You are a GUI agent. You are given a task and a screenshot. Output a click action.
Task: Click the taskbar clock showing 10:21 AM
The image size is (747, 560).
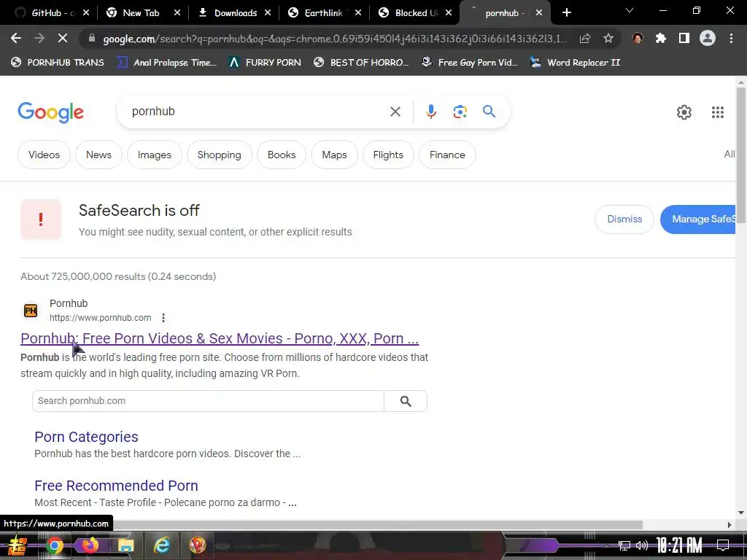679,545
